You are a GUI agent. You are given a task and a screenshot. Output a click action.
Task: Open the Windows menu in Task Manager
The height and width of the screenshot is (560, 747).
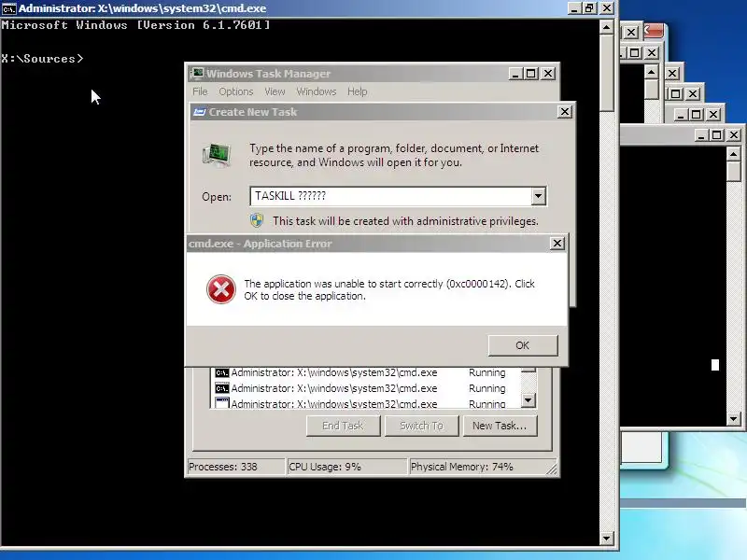click(317, 91)
